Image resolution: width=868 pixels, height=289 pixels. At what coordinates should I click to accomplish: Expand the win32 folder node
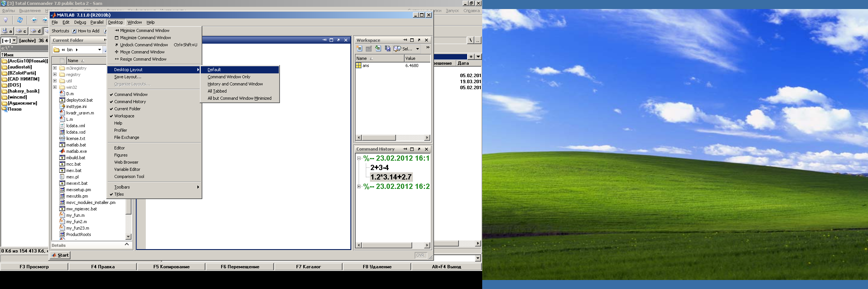(55, 87)
